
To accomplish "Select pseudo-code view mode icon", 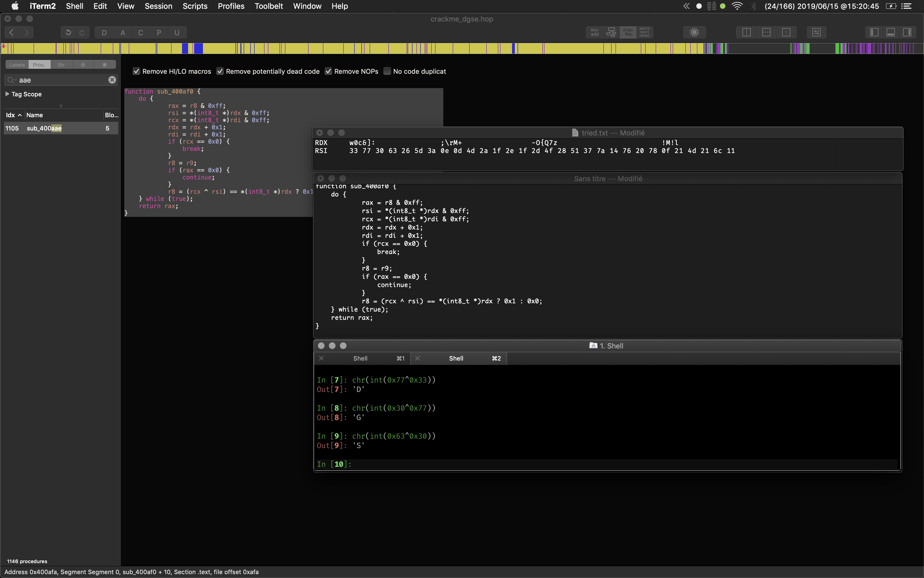I will tap(628, 32).
